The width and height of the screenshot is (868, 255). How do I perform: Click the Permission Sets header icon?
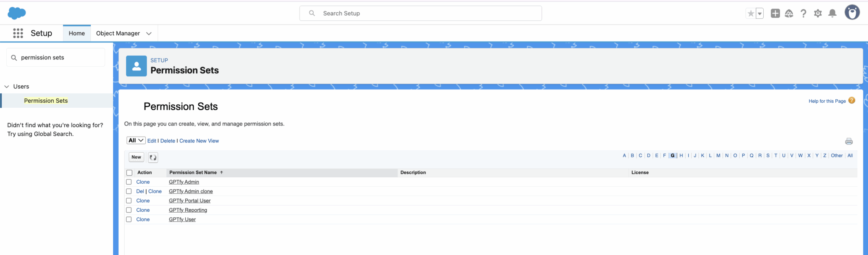coord(136,66)
